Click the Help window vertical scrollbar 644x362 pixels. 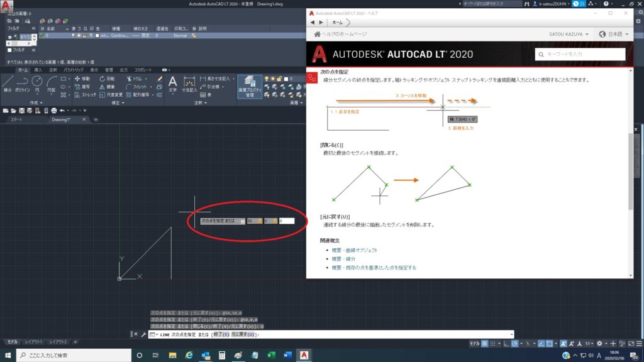point(631,172)
